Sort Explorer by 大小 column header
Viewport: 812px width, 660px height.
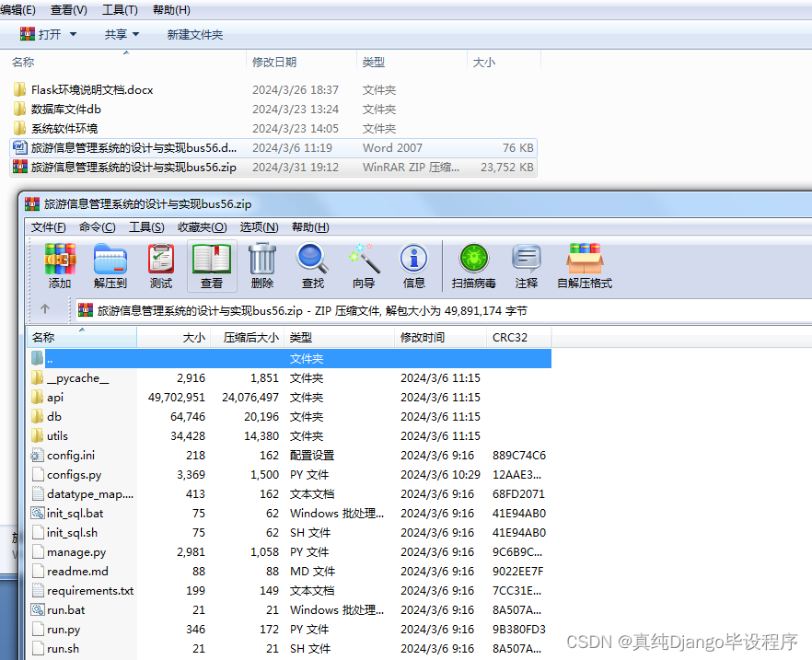click(x=504, y=62)
